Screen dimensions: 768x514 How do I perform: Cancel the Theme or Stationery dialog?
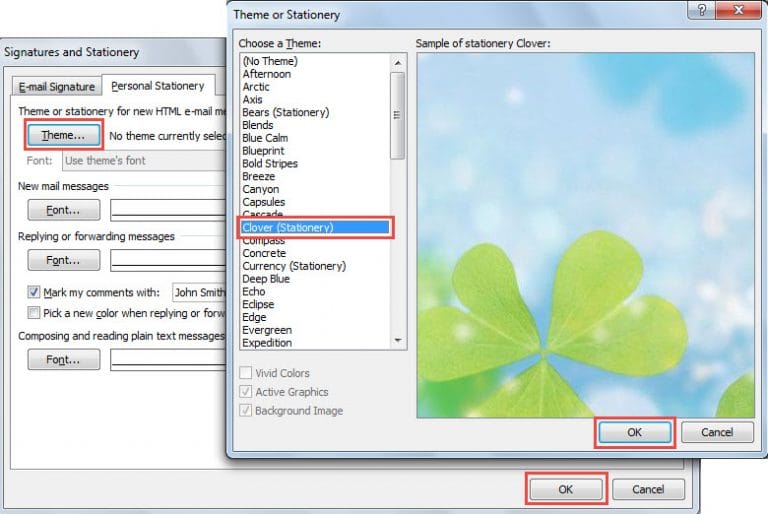click(x=717, y=432)
